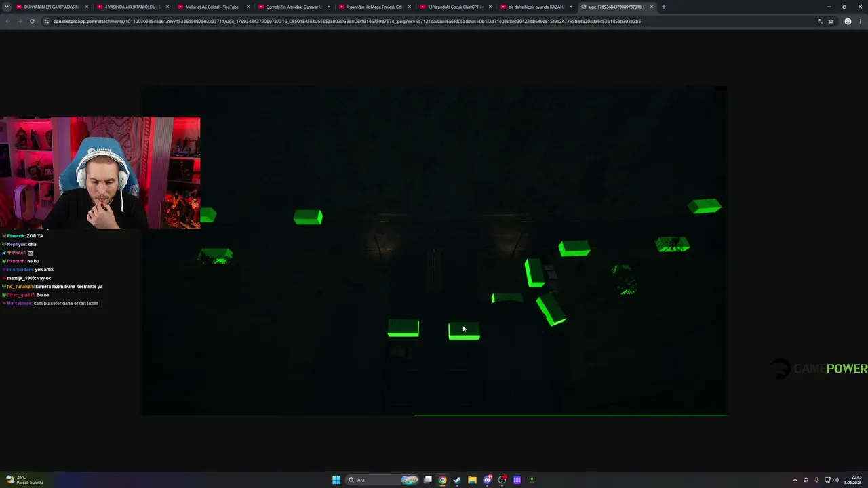Open File Explorer from the taskbar
This screenshot has width=868, height=488.
coord(472,480)
